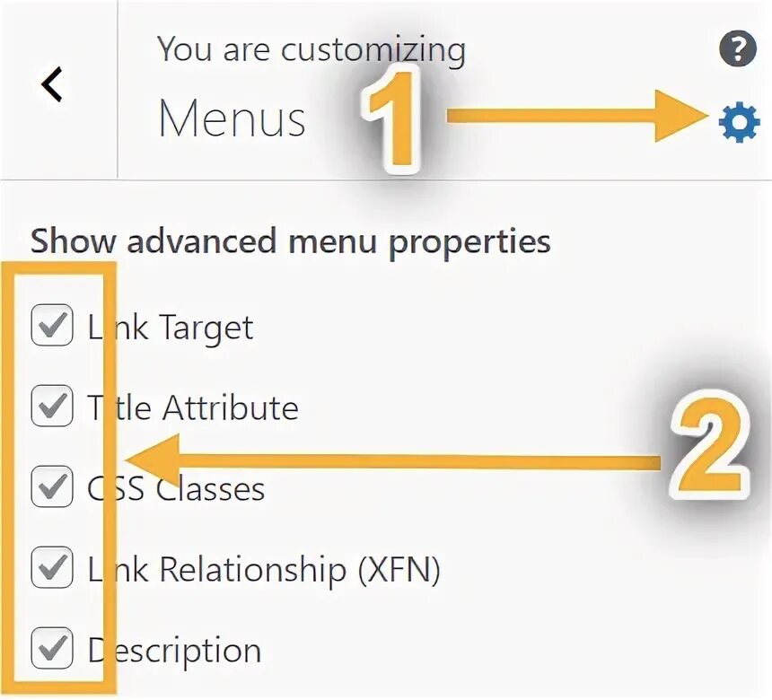Toggle the Description checkbox
772x700 pixels.
[x=51, y=650]
